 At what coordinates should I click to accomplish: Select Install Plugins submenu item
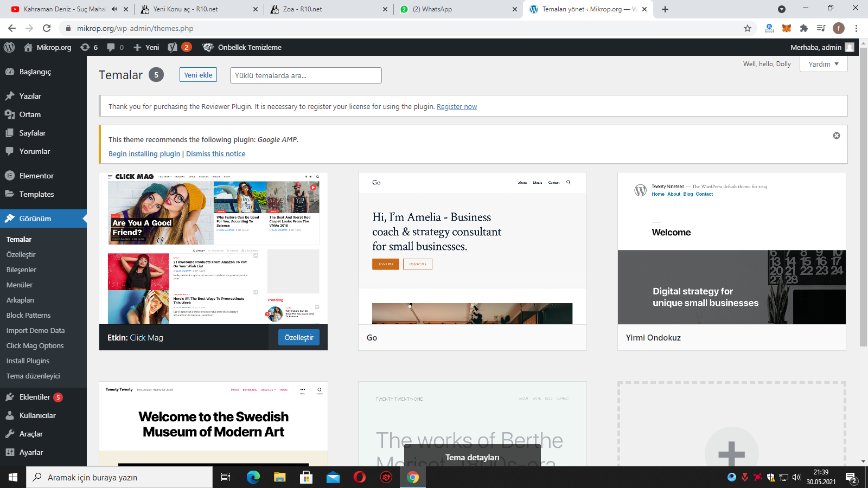[28, 361]
